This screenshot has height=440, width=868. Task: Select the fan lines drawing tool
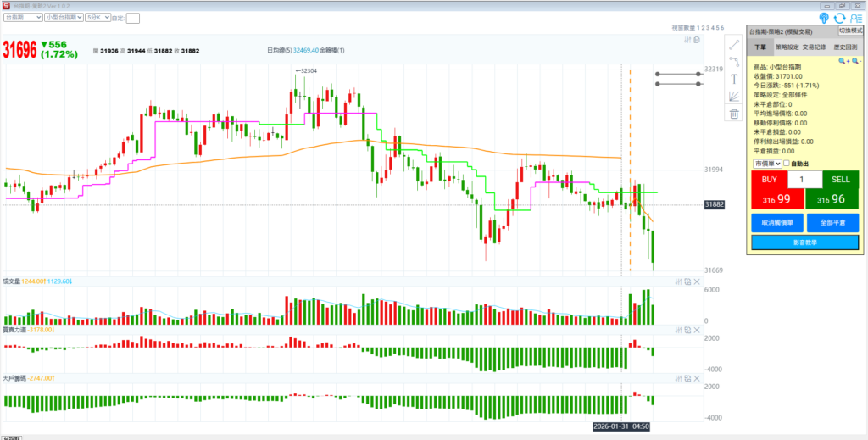click(734, 97)
